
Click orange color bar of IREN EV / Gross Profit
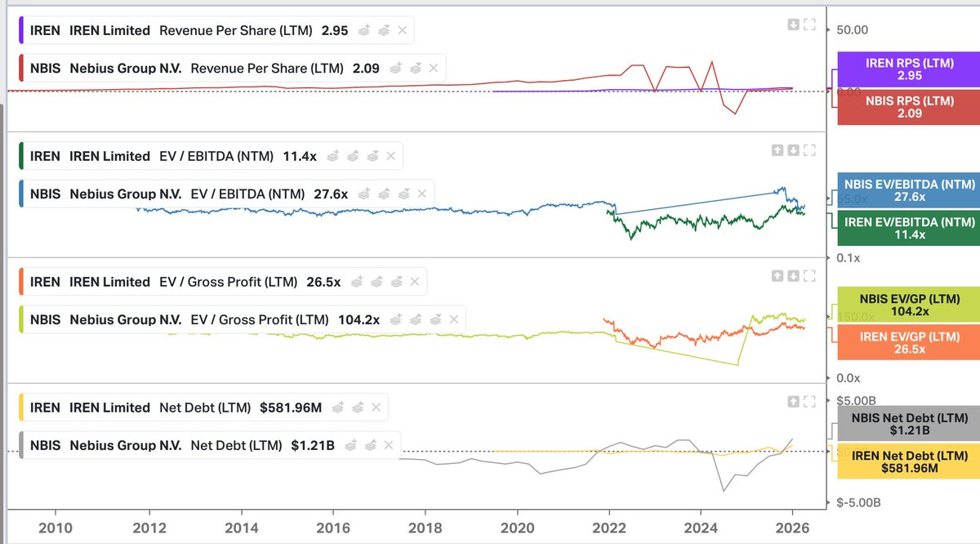[x=20, y=282]
